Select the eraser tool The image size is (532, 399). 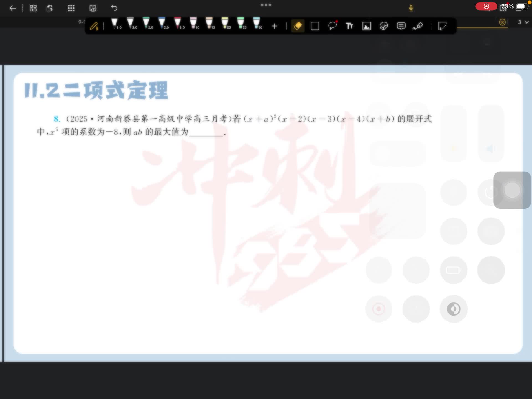[298, 26]
